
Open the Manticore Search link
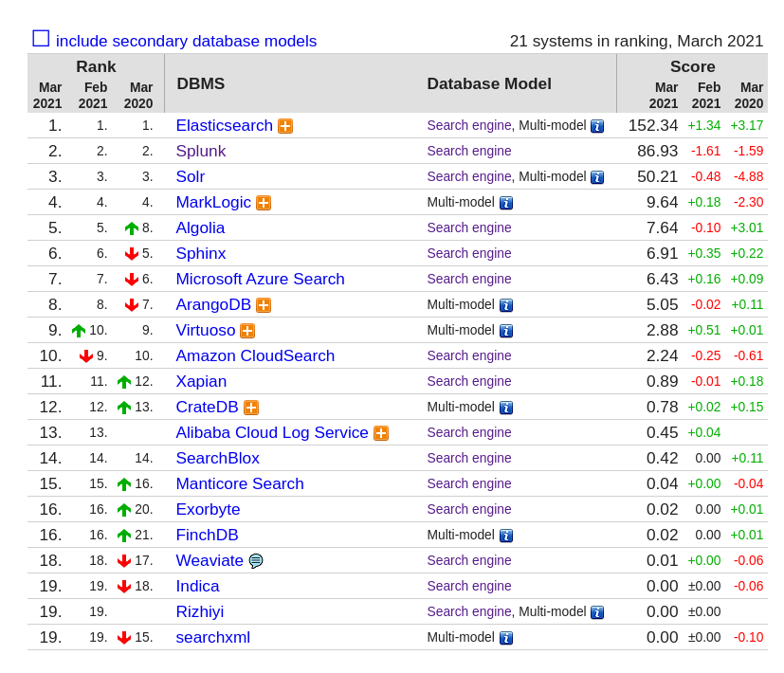(x=240, y=483)
